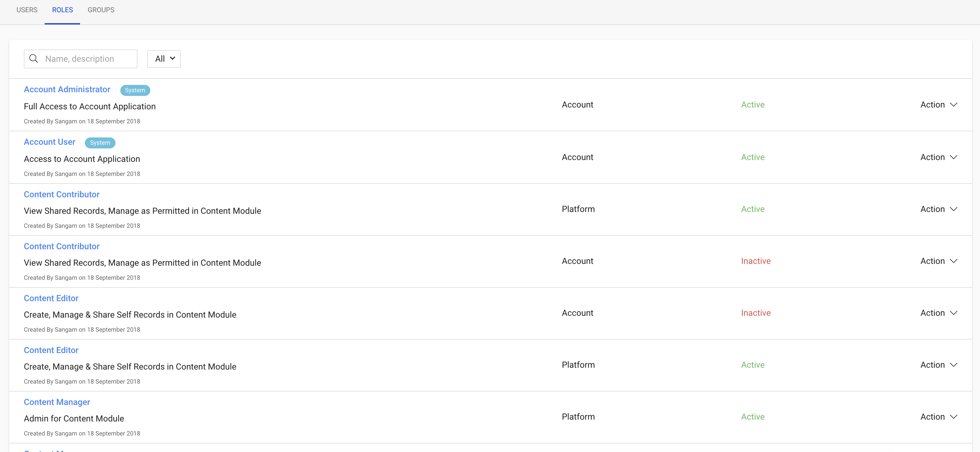Click the search magnifier icon
Image resolution: width=980 pixels, height=452 pixels.
[x=34, y=59]
